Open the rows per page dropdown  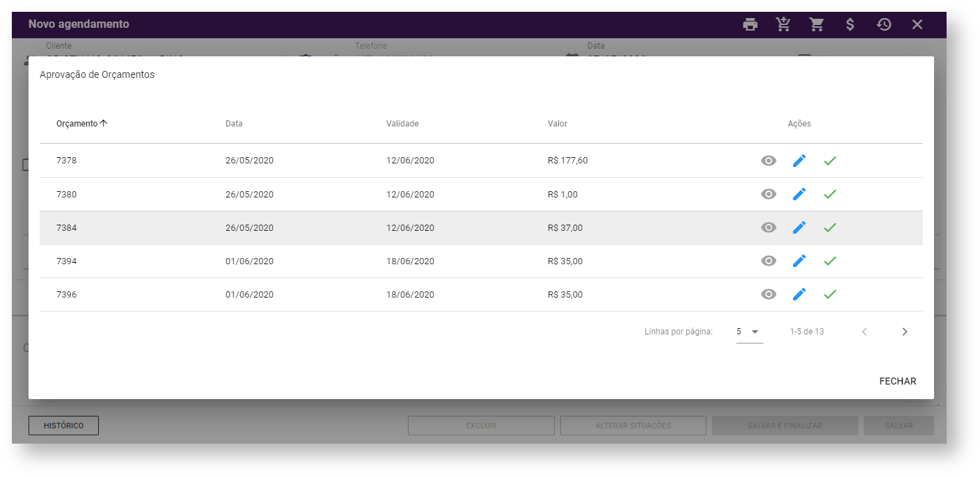pos(750,332)
